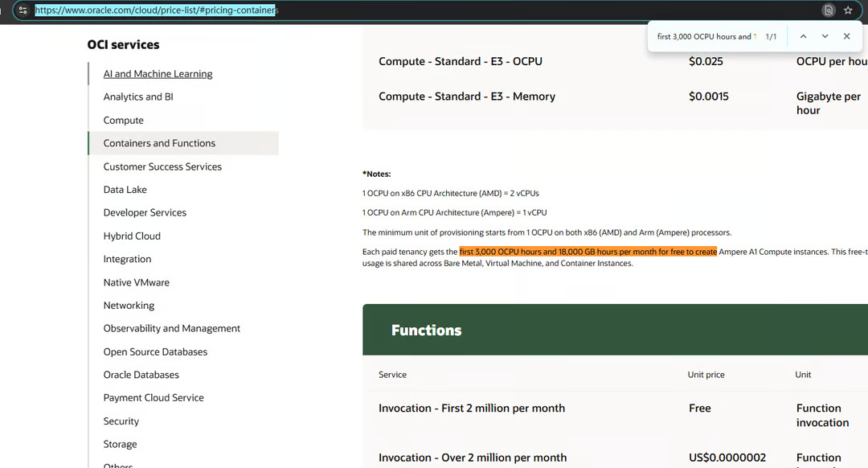The image size is (868, 468).
Task: Click the $0.0015 unit price
Action: point(709,96)
